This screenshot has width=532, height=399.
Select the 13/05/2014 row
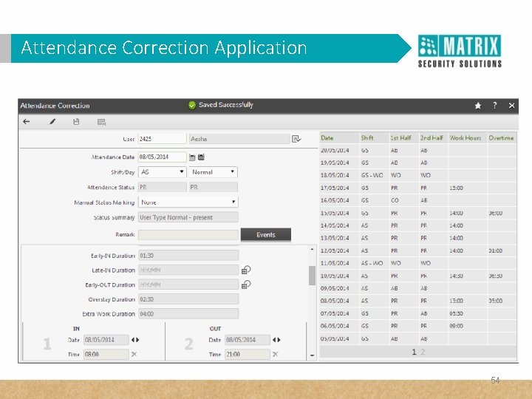[x=418, y=238]
